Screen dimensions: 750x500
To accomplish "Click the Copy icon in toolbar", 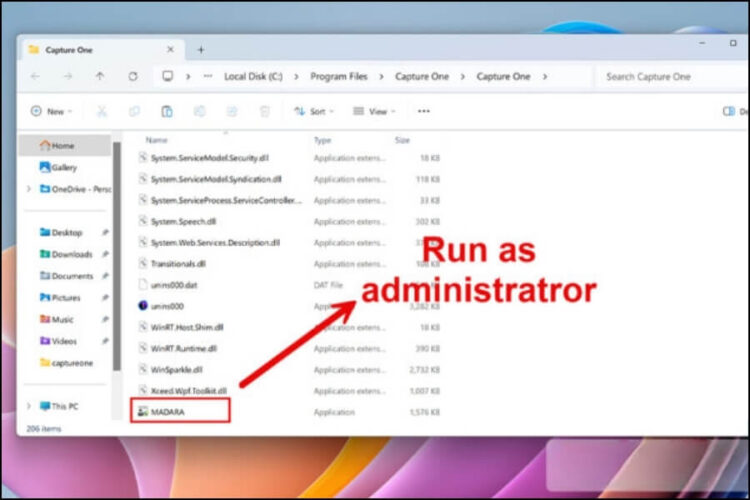I will [x=134, y=111].
